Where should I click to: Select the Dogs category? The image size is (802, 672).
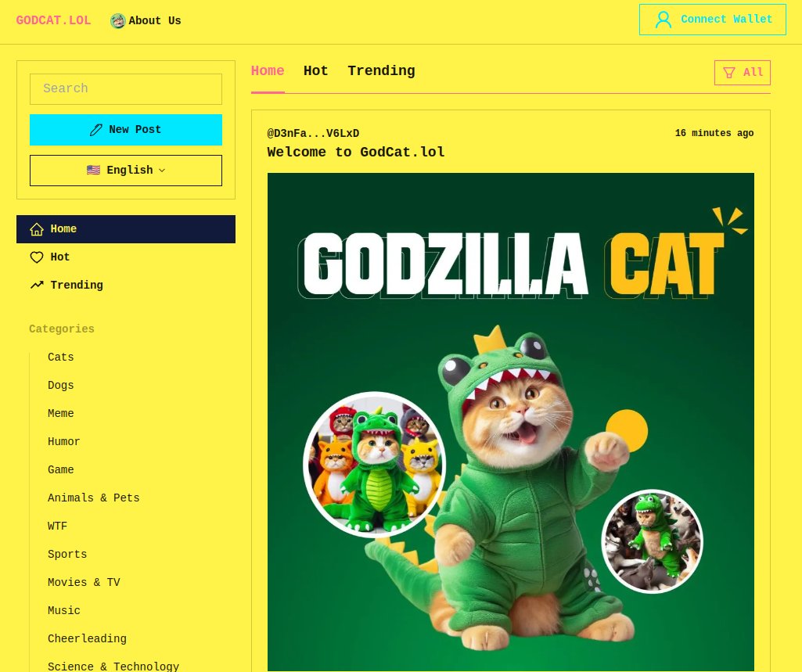[61, 386]
